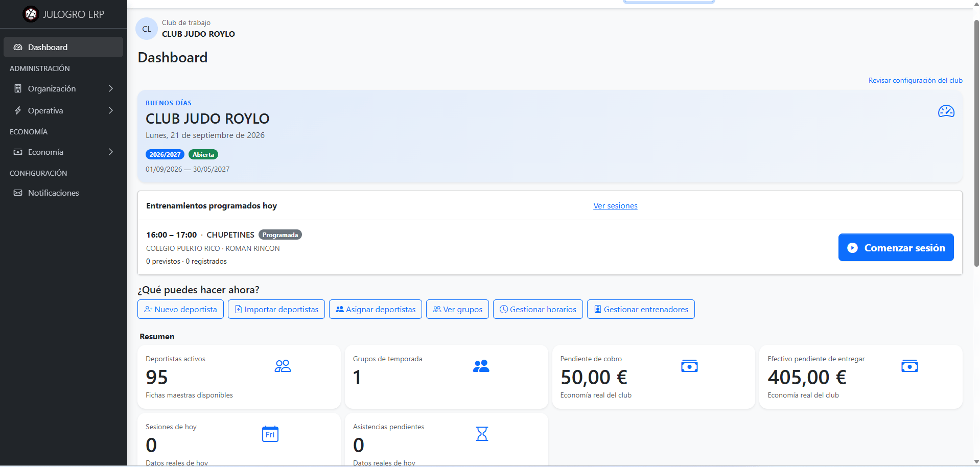Click the Notificaciones envelope icon

(x=18, y=193)
